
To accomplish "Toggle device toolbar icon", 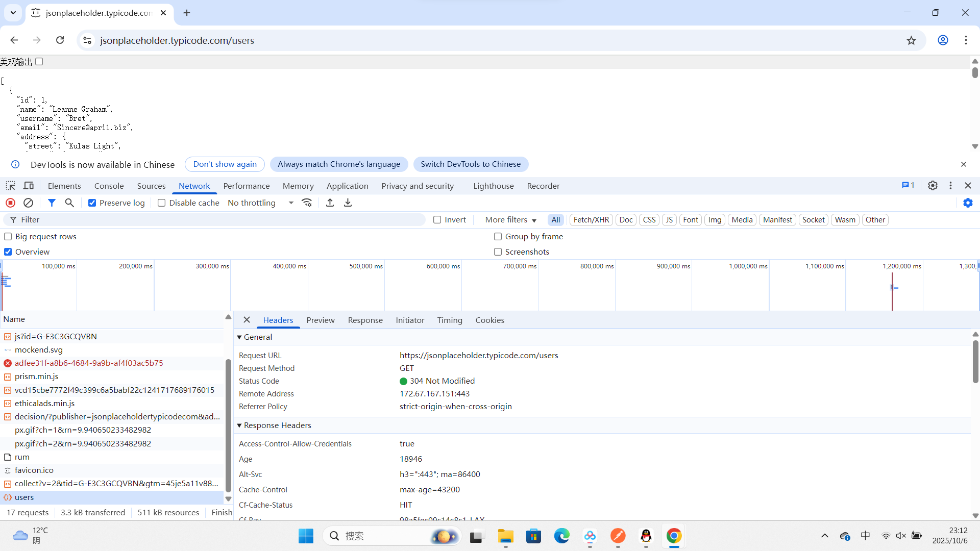I will click(29, 186).
